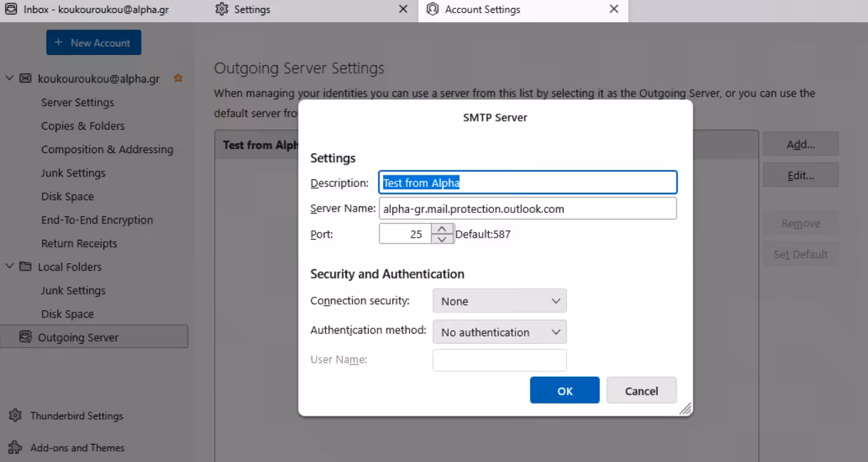Click the dialog resize grip corner
This screenshot has width=868, height=462.
click(x=685, y=409)
